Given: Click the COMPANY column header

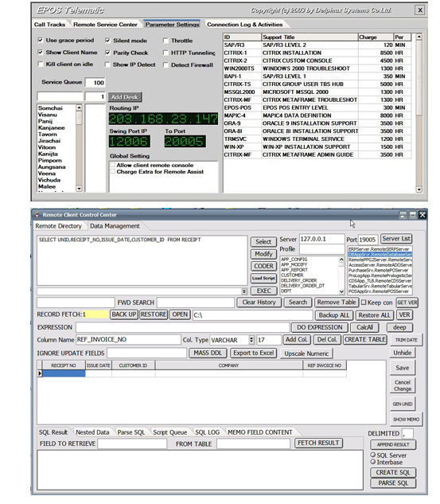Looking at the screenshot, I should point(228,365).
